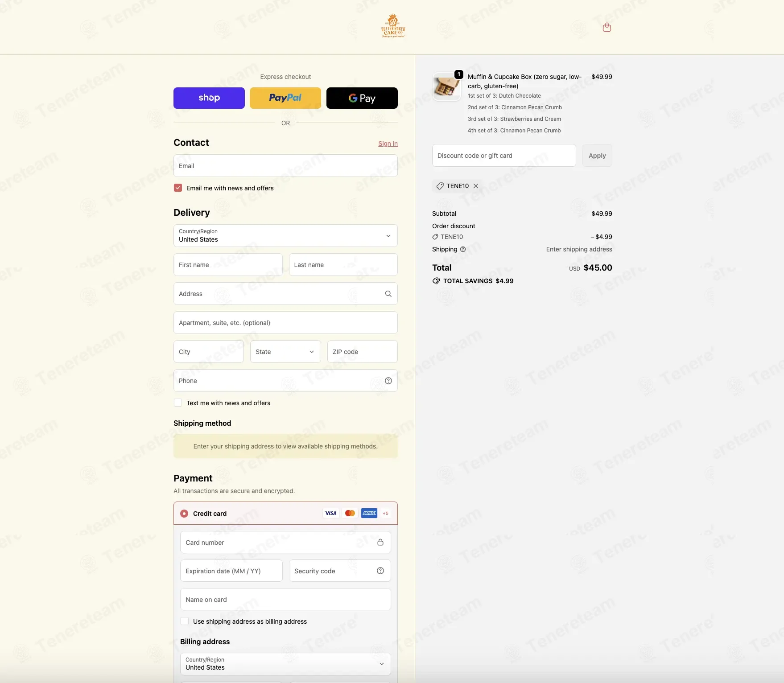
Task: Click the Discount code or gift card field
Action: (504, 156)
